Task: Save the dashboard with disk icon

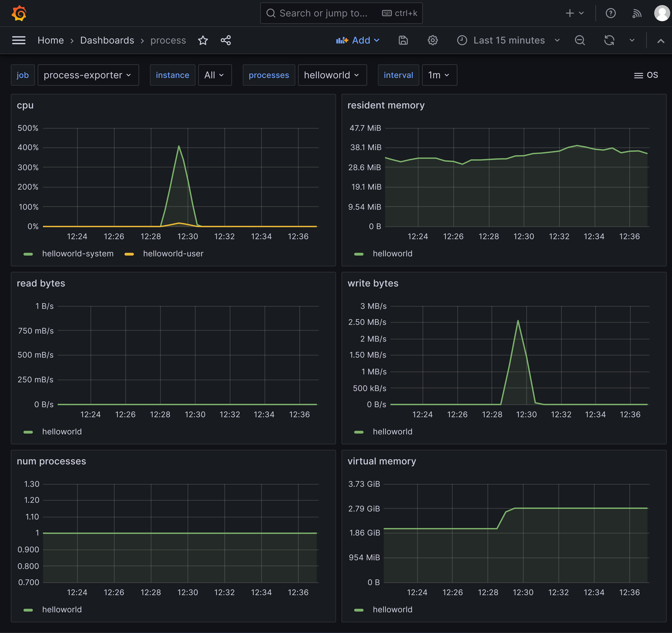Action: (403, 40)
